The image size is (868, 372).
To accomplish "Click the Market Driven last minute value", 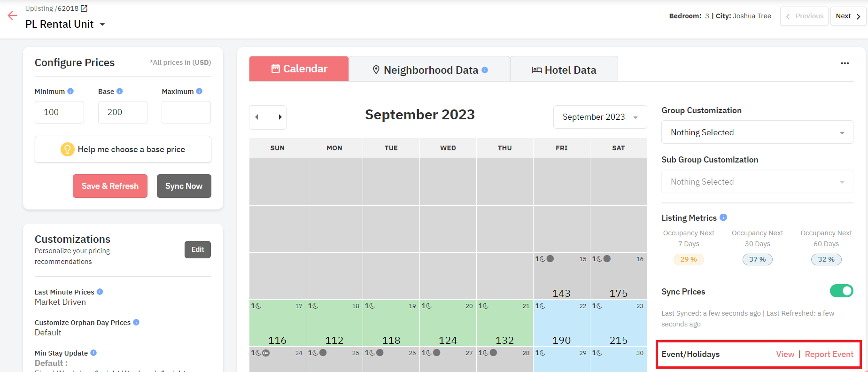I will 60,302.
